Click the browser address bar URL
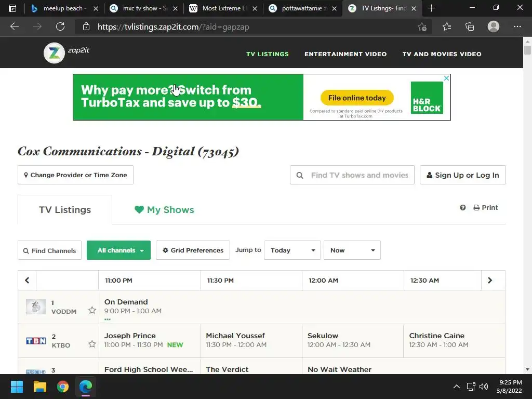532x399 pixels. [x=173, y=27]
